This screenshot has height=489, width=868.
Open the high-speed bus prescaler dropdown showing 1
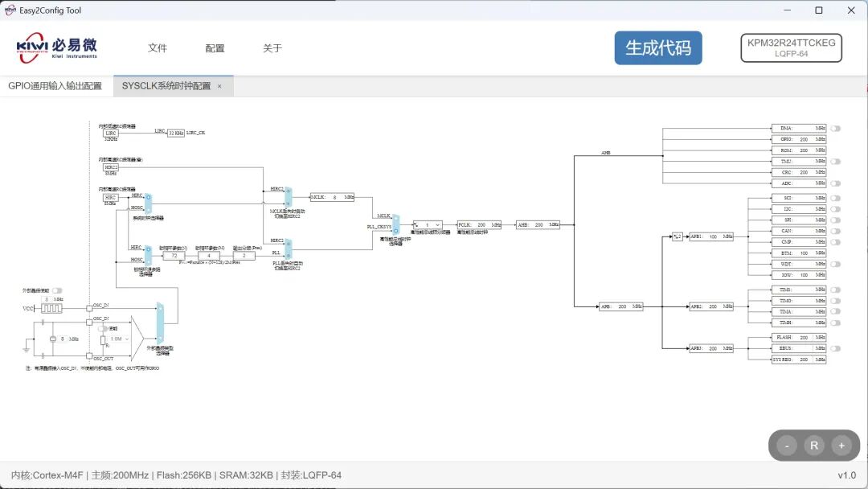[428, 225]
